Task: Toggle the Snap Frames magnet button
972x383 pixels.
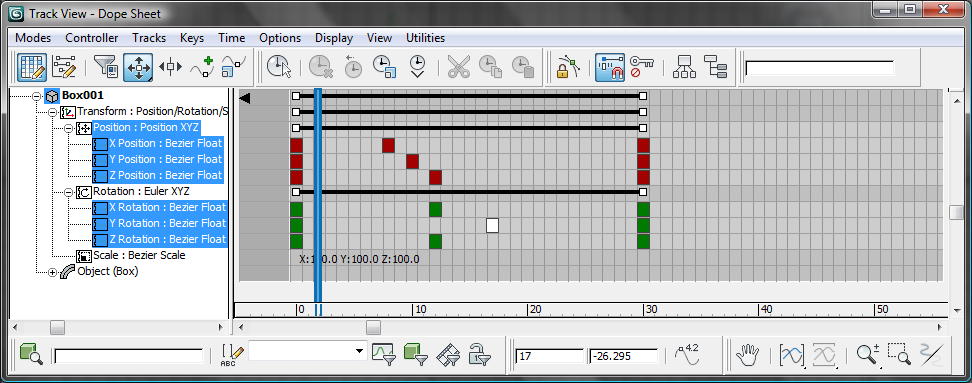Action: tap(610, 67)
